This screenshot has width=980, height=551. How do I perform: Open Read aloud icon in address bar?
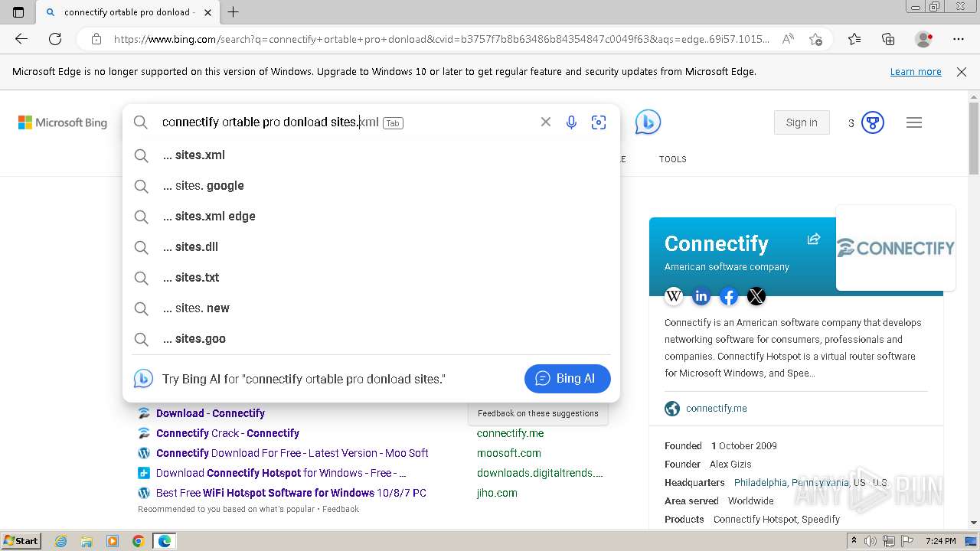click(788, 39)
